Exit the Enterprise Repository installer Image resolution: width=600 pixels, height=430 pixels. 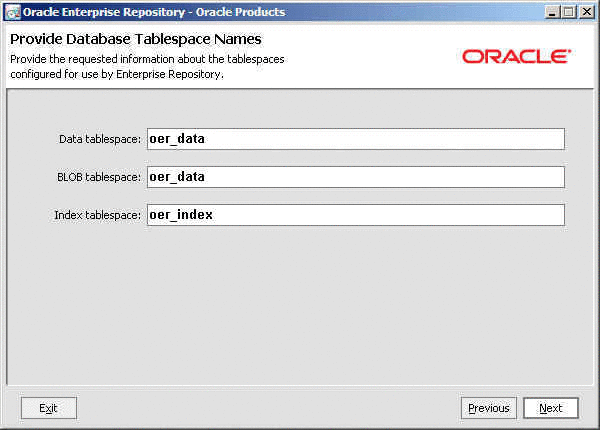click(x=49, y=408)
